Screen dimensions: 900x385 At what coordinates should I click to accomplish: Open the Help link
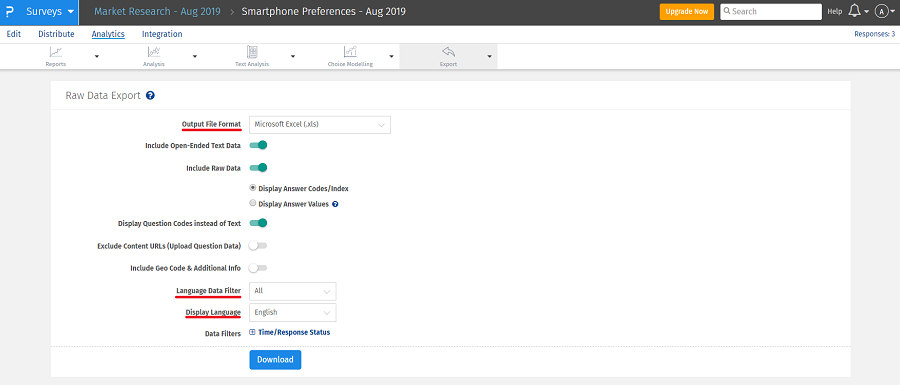[x=835, y=11]
